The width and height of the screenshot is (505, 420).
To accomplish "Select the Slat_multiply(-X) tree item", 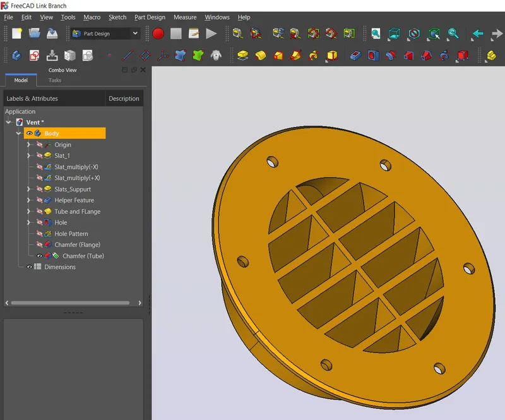I will [76, 167].
